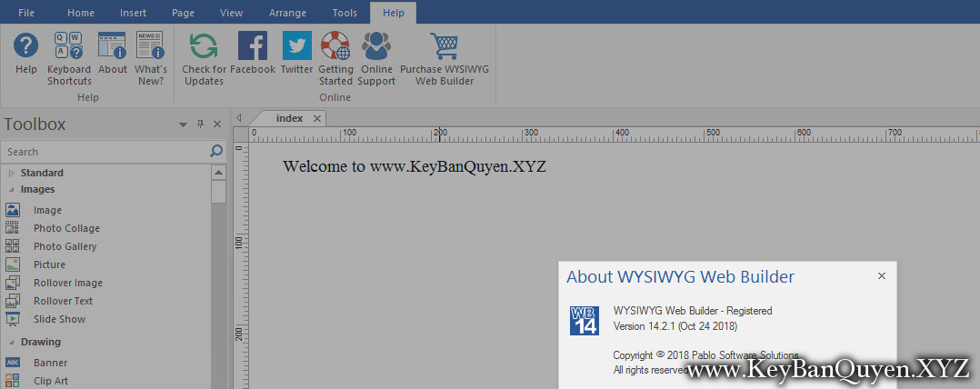Image resolution: width=980 pixels, height=389 pixels.
Task: Click the Toolbox scrollbar up arrow
Action: (x=218, y=173)
